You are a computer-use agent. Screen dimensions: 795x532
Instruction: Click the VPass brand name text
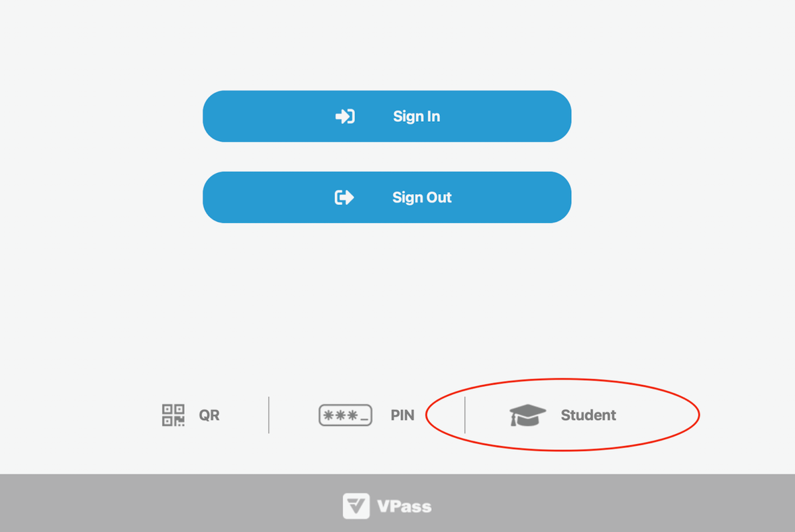click(x=403, y=507)
